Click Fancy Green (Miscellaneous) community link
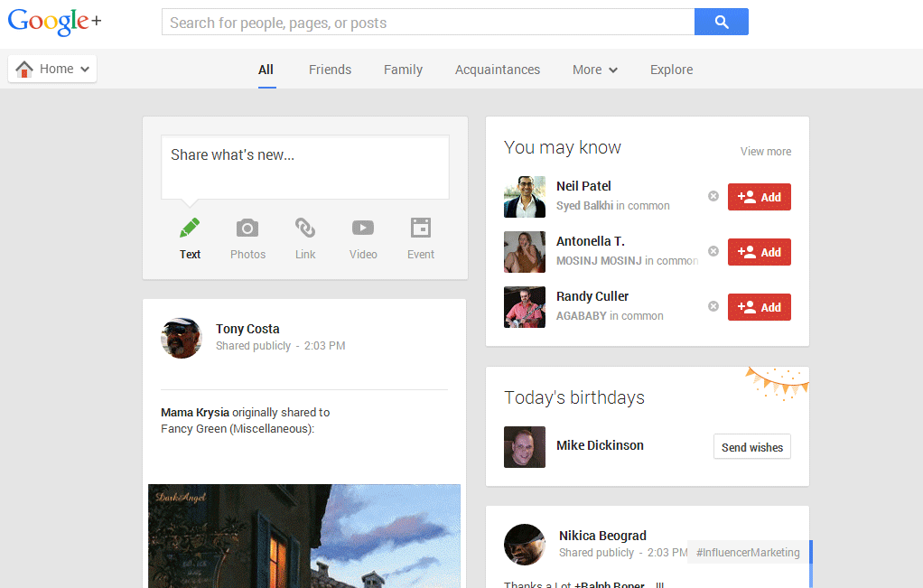The width and height of the screenshot is (923, 588). pos(237,428)
